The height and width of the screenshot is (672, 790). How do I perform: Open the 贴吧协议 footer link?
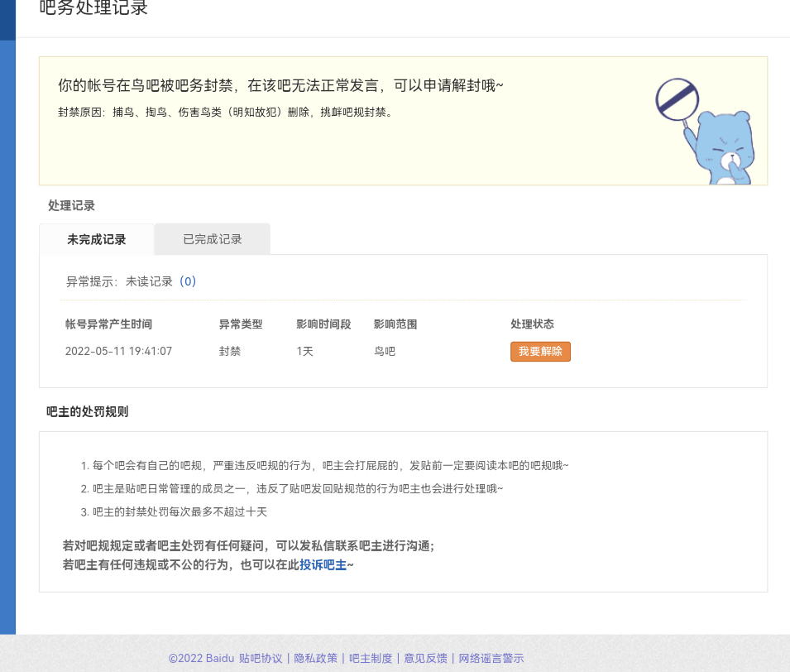261,658
